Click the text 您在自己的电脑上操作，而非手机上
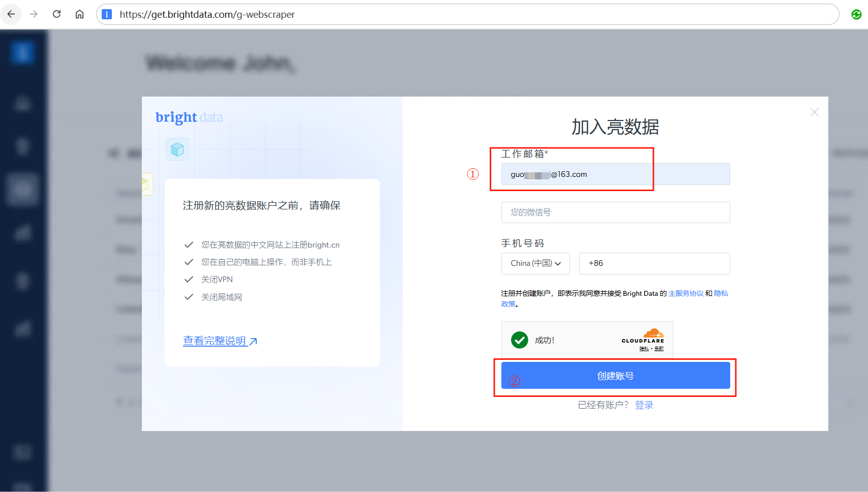 click(266, 262)
